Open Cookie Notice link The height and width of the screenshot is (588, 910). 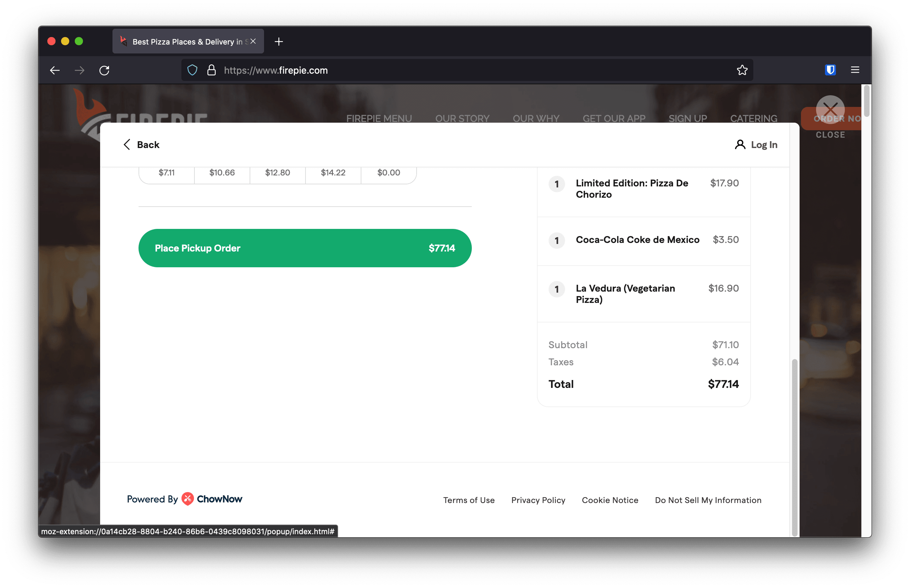click(610, 500)
